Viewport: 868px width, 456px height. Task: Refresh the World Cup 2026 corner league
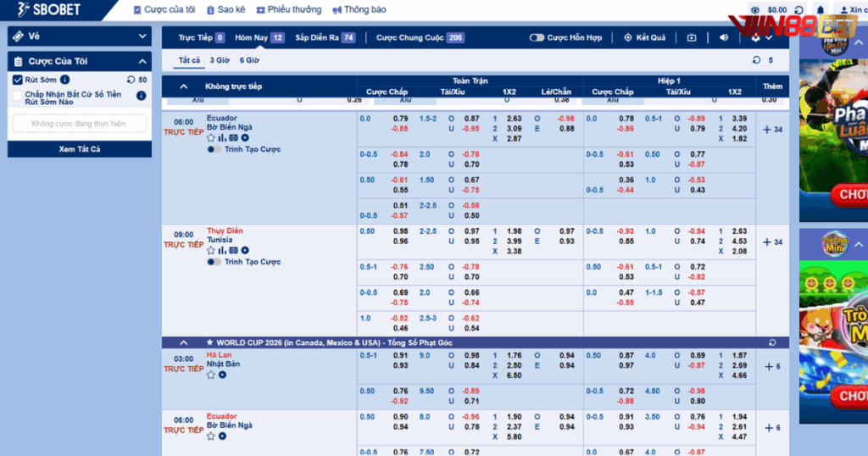coord(772,342)
